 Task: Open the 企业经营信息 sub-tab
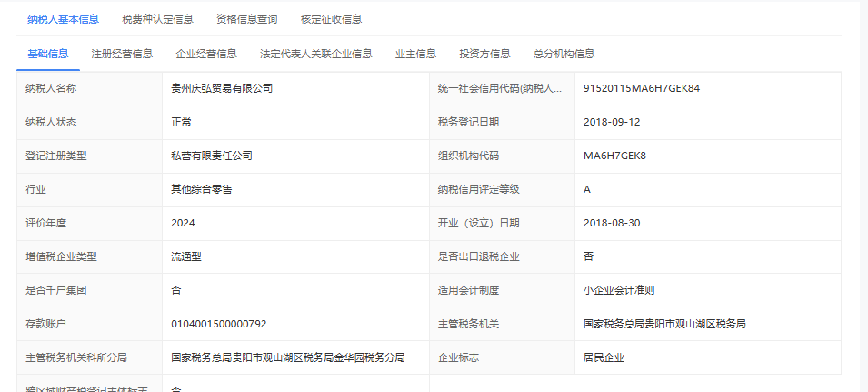point(206,54)
